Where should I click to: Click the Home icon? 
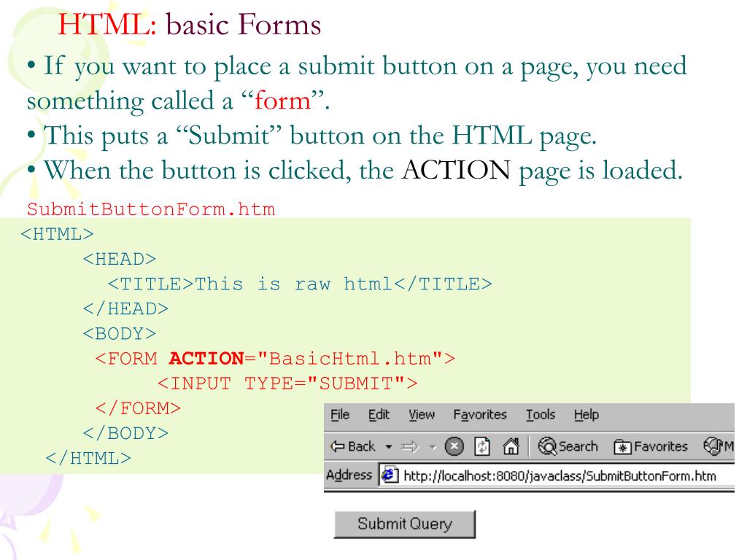tap(511, 447)
